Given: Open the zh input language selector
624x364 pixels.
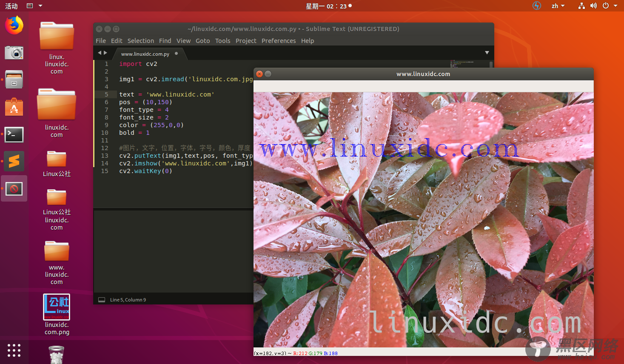Looking at the screenshot, I should click(558, 6).
